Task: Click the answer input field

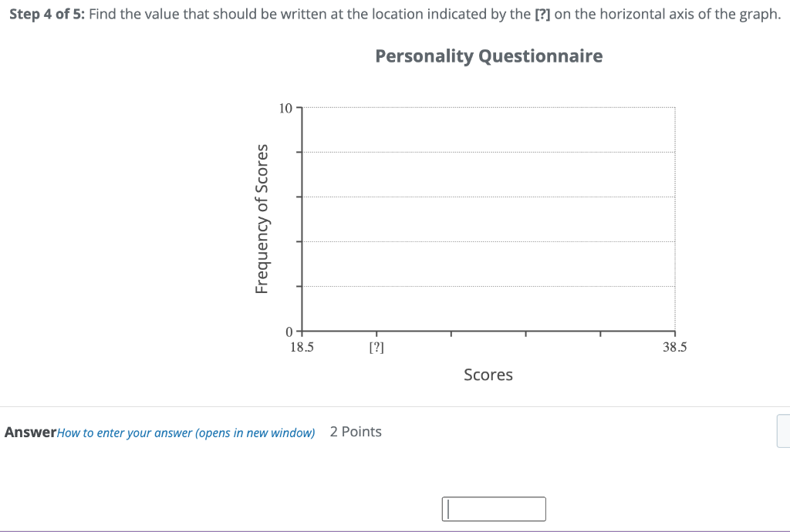Action: point(494,509)
